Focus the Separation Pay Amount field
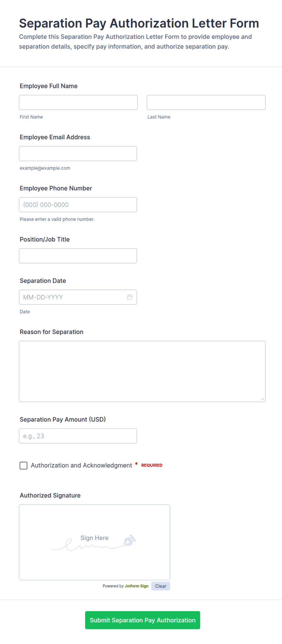Image resolution: width=282 pixels, height=644 pixels. coord(78,436)
